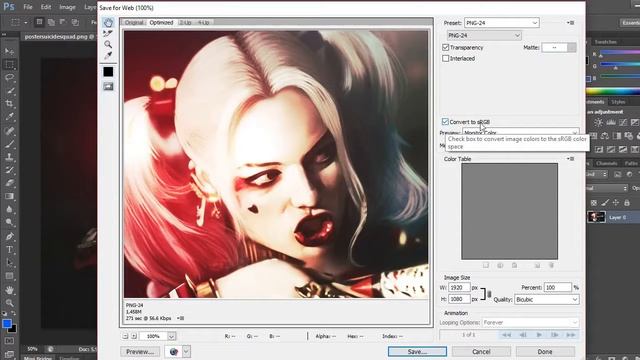The image size is (640, 360).
Task: Open the browser selection dropdown arrow
Action: [x=186, y=351]
